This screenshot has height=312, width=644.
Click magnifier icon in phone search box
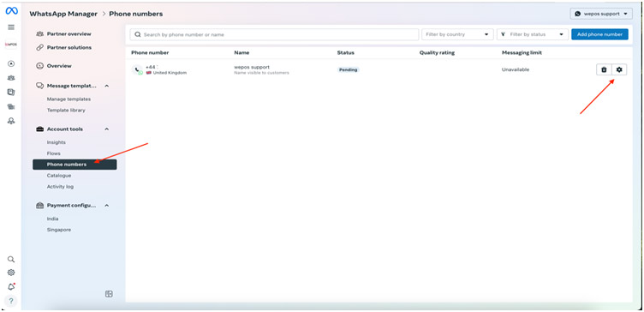[x=138, y=34]
